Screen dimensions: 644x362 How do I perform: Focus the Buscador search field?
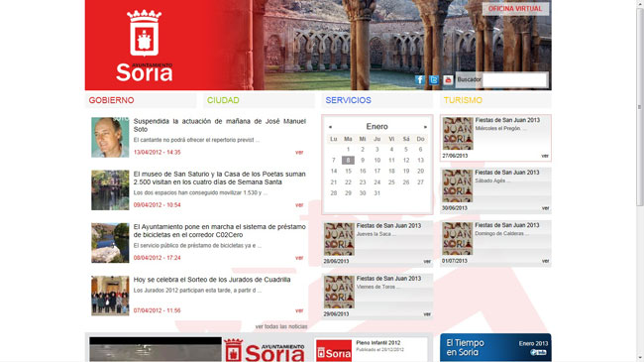(x=514, y=79)
